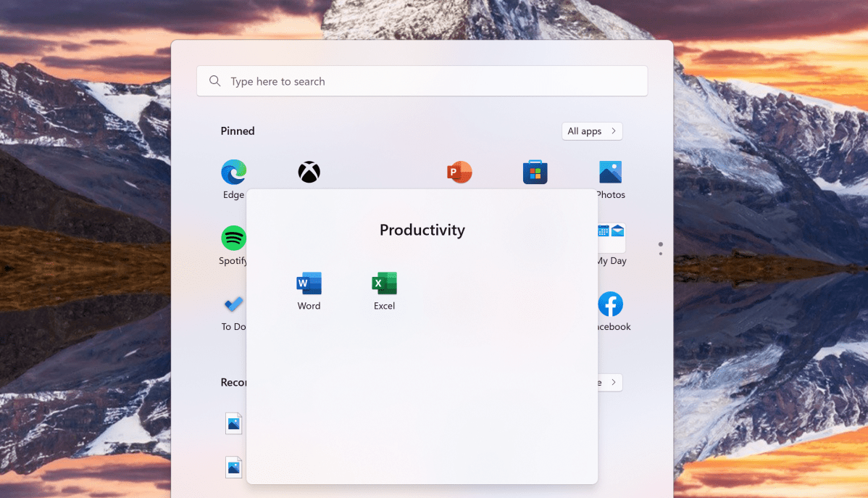The width and height of the screenshot is (868, 498).
Task: Open Excel in the Productivity folder
Action: [384, 283]
